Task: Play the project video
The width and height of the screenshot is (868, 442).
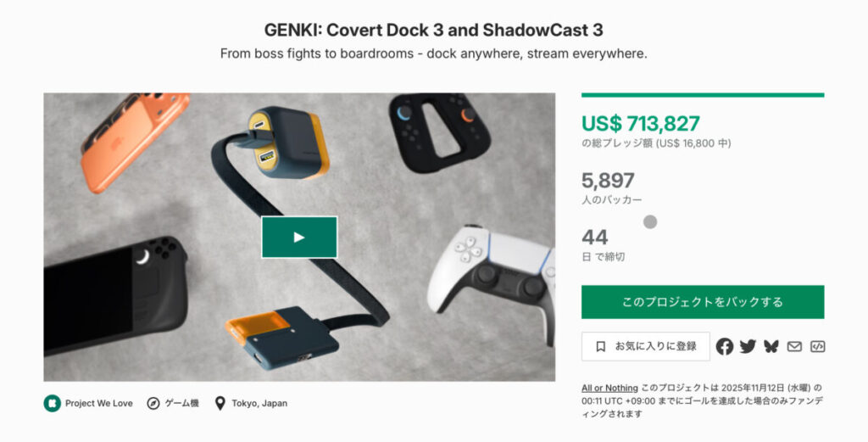Action: 299,237
